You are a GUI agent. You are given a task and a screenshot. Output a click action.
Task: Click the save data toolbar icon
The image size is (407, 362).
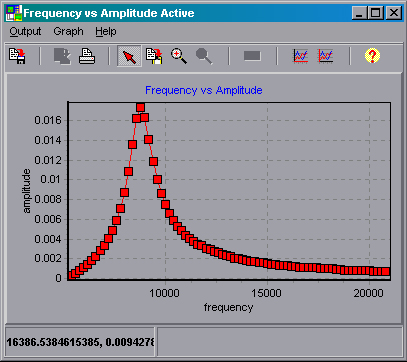click(17, 56)
